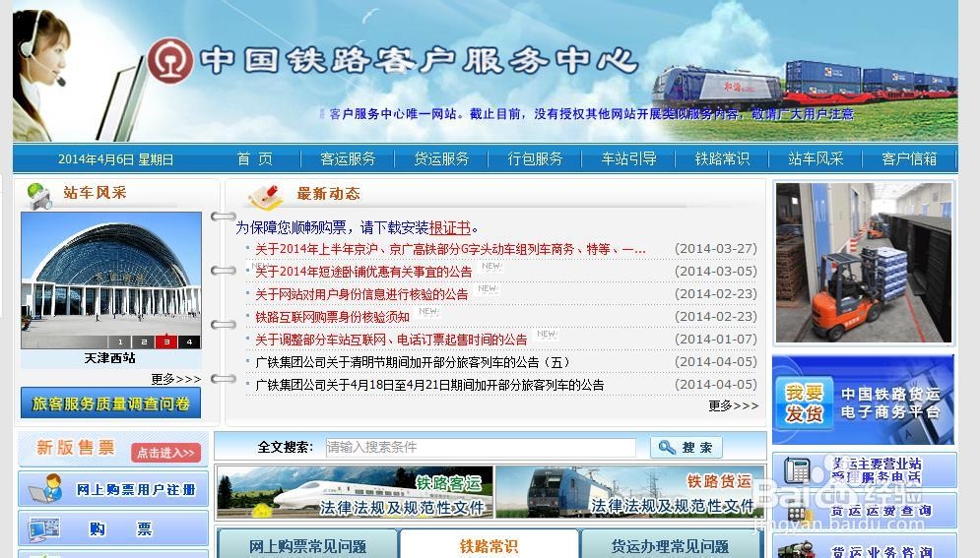
Task: Open the 客运服务 menu item
Action: [x=348, y=159]
